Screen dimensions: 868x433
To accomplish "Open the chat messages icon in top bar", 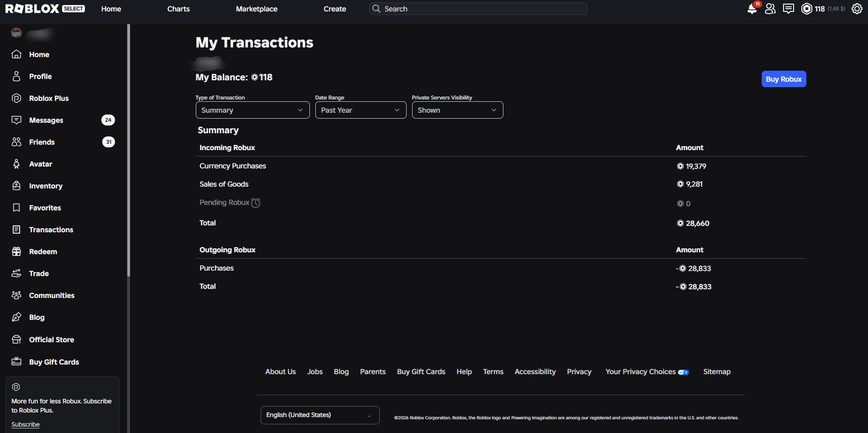I will coord(789,9).
